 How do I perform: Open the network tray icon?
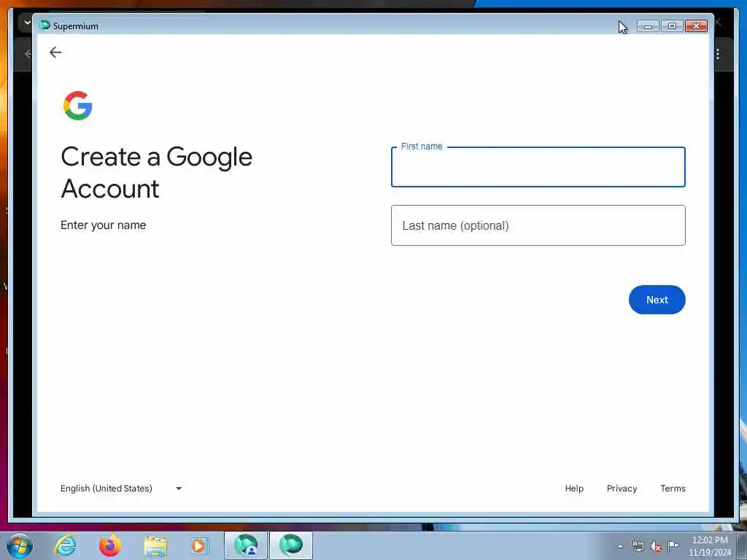coord(638,546)
